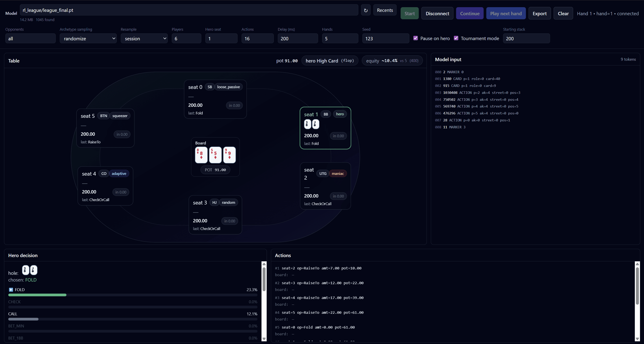Open the Archetype sampling dropdown

(88, 38)
